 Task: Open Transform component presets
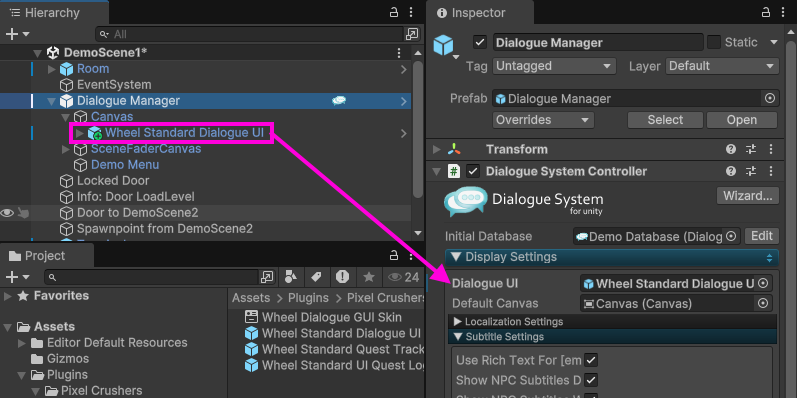pyautogui.click(x=751, y=149)
